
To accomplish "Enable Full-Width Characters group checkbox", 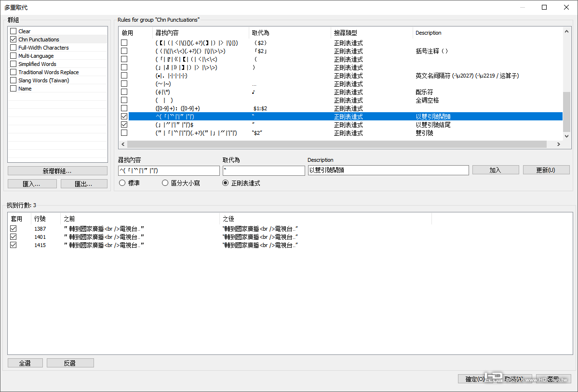I will pos(13,48).
